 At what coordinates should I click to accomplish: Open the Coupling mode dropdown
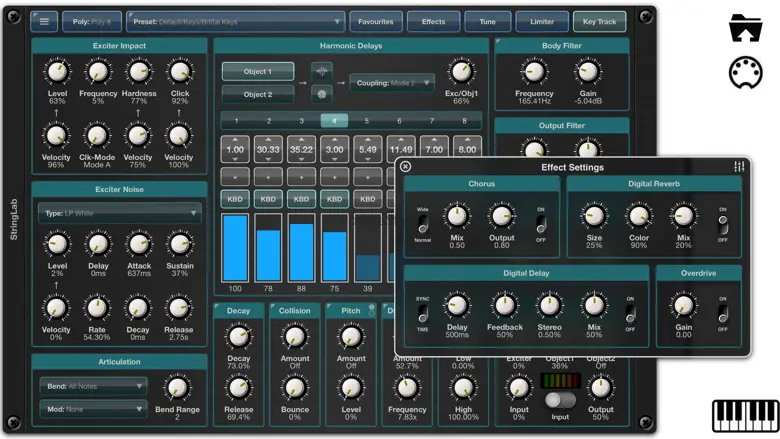[391, 83]
